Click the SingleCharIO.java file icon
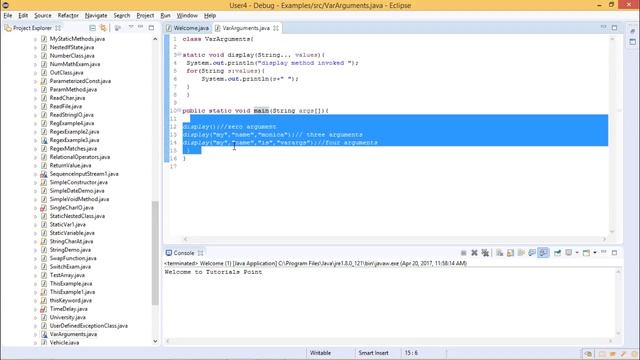Image resolution: width=640 pixels, height=360 pixels. click(44, 208)
